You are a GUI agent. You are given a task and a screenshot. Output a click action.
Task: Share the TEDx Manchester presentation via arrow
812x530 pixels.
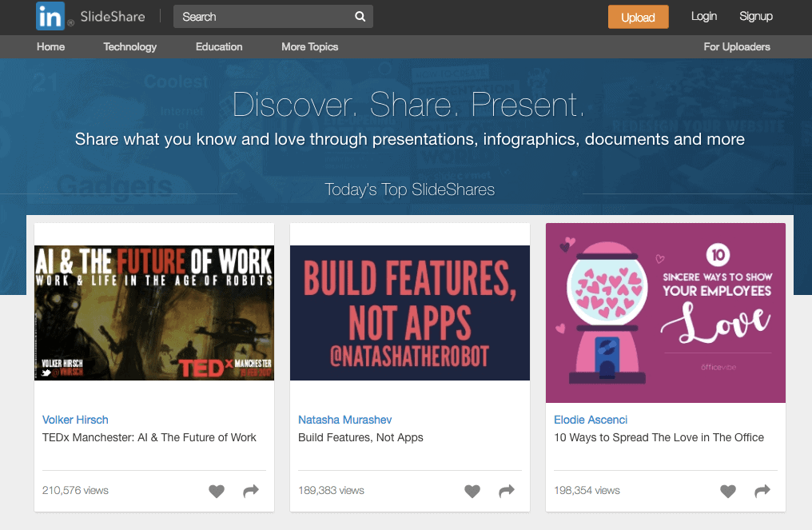[x=251, y=491]
